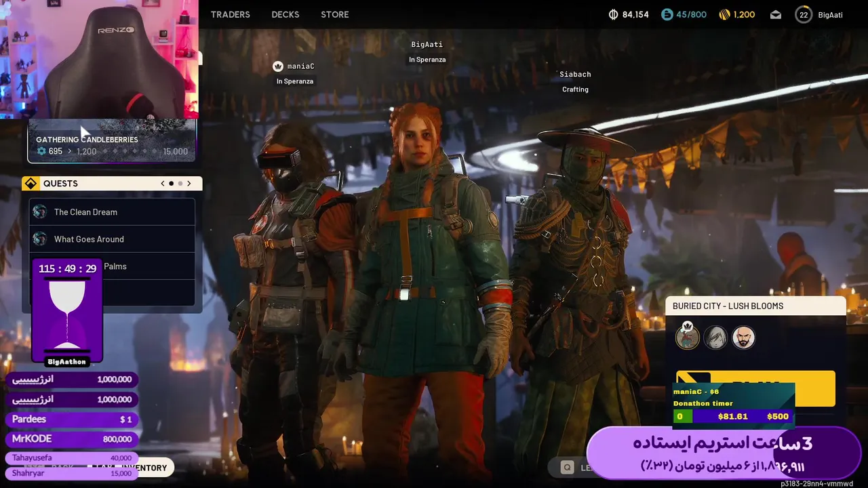Open The Clean Dream quest
The image size is (868, 488).
[112, 212]
